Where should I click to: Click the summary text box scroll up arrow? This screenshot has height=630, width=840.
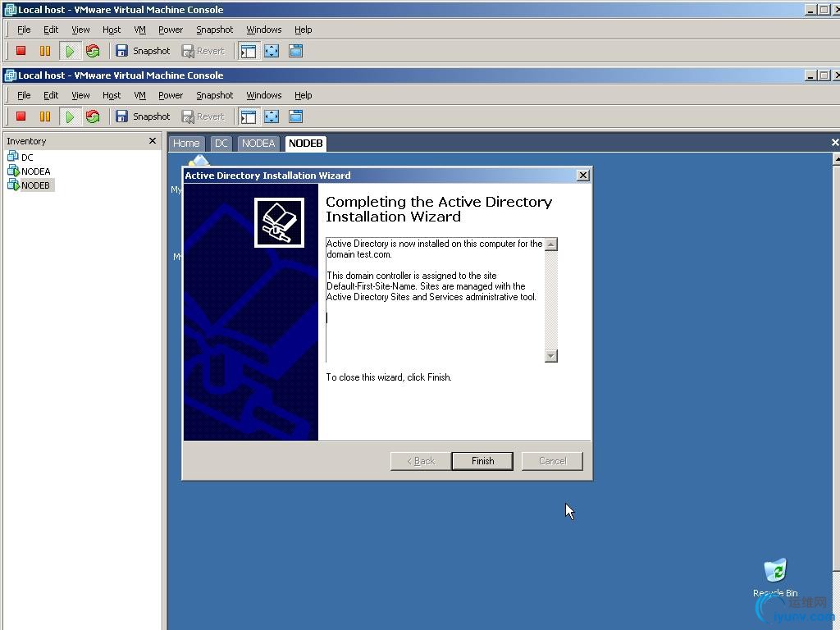[550, 244]
